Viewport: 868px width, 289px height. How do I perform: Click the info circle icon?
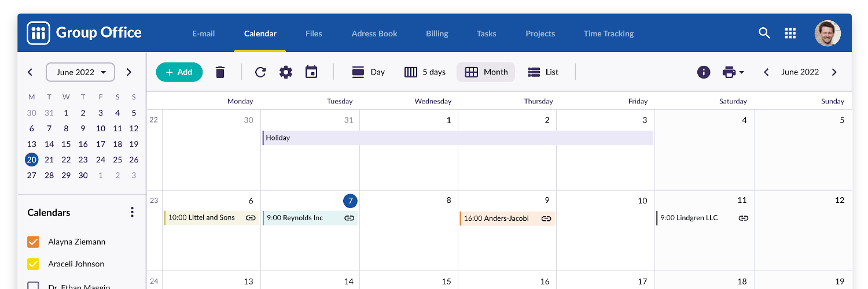click(x=704, y=72)
